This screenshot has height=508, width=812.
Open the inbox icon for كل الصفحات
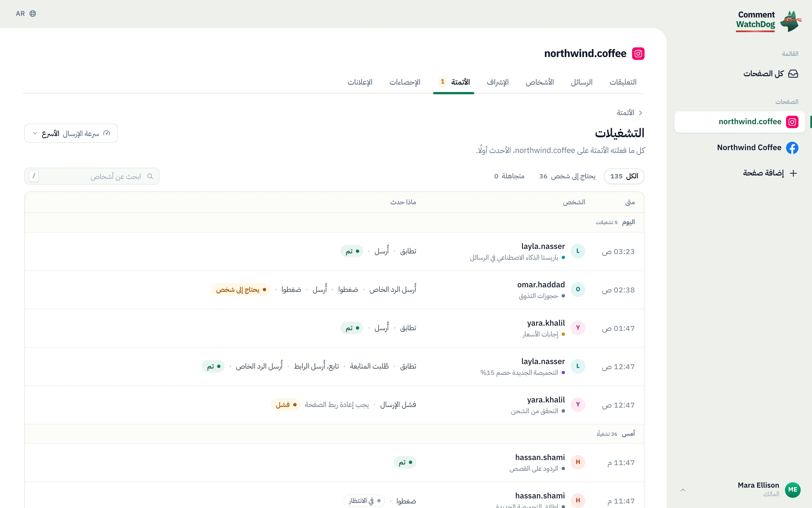(x=793, y=74)
